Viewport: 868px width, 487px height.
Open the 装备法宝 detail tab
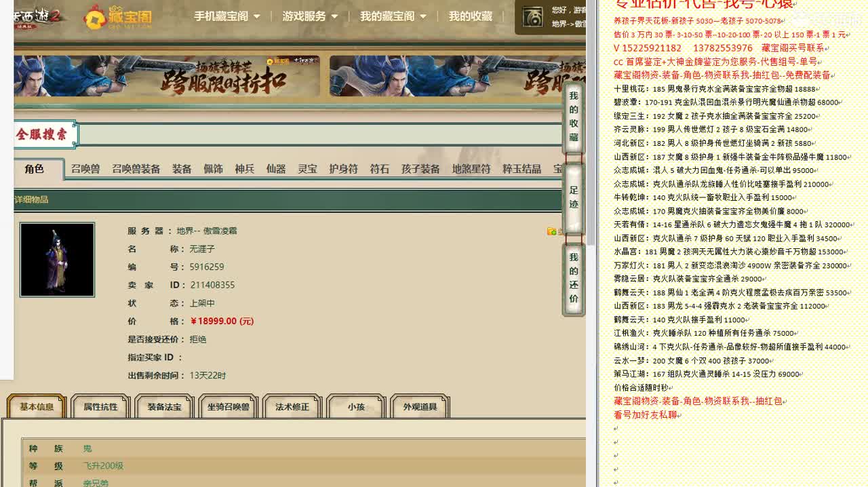click(x=164, y=407)
